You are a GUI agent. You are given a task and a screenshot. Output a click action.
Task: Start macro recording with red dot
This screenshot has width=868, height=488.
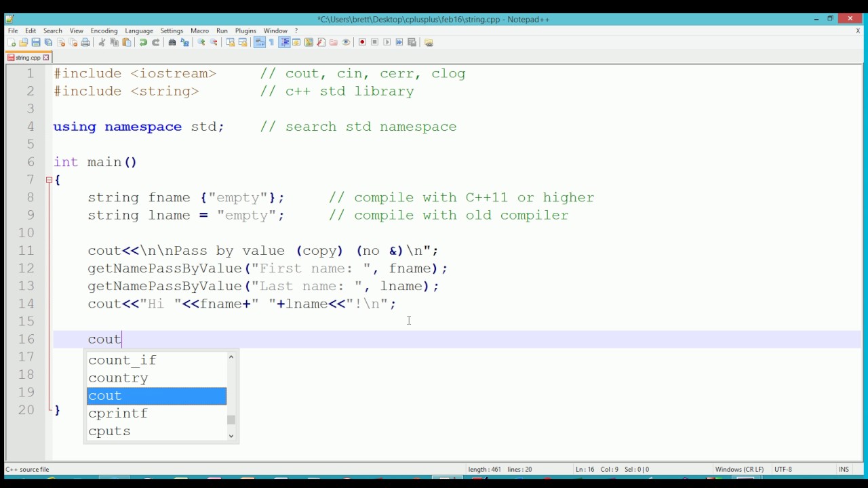362,42
